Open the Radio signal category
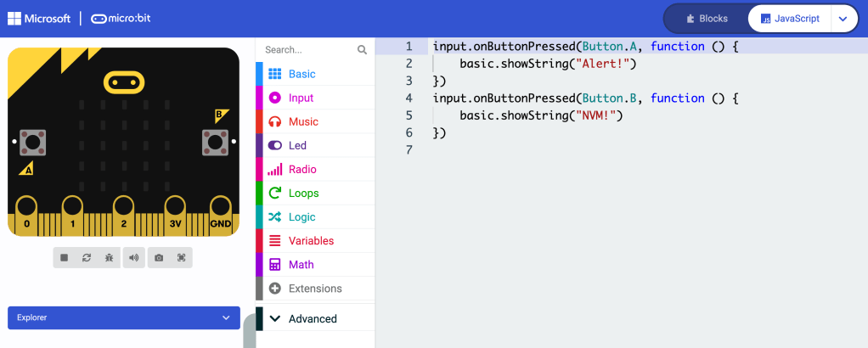 pyautogui.click(x=302, y=169)
